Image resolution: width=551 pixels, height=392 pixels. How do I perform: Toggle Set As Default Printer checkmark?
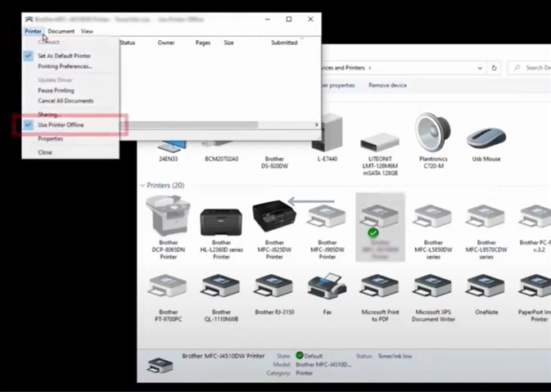[64, 56]
